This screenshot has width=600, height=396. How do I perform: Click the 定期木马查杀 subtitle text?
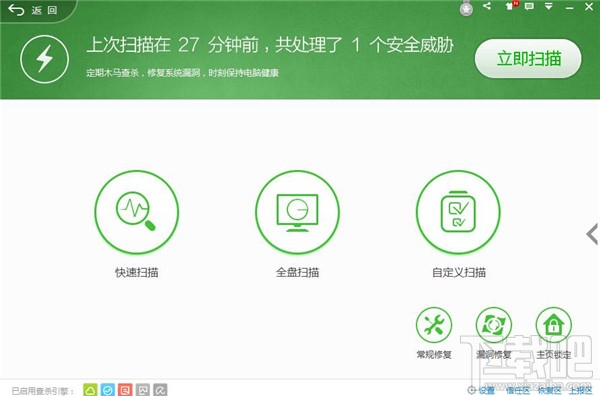pyautogui.click(x=182, y=73)
